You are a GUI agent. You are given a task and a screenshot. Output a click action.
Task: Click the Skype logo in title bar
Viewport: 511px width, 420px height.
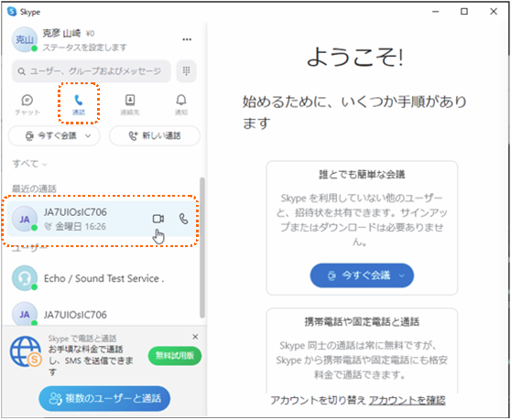pos(12,11)
